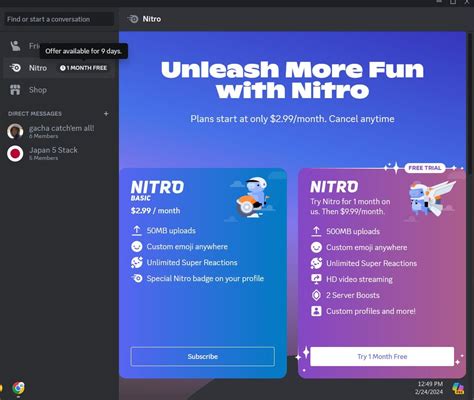
Task: Click Nitro Basic custom emoji smiley icon
Action: pyautogui.click(x=136, y=246)
